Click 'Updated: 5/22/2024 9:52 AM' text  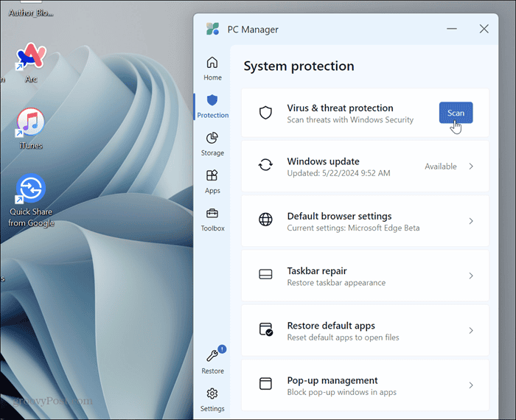[338, 173]
